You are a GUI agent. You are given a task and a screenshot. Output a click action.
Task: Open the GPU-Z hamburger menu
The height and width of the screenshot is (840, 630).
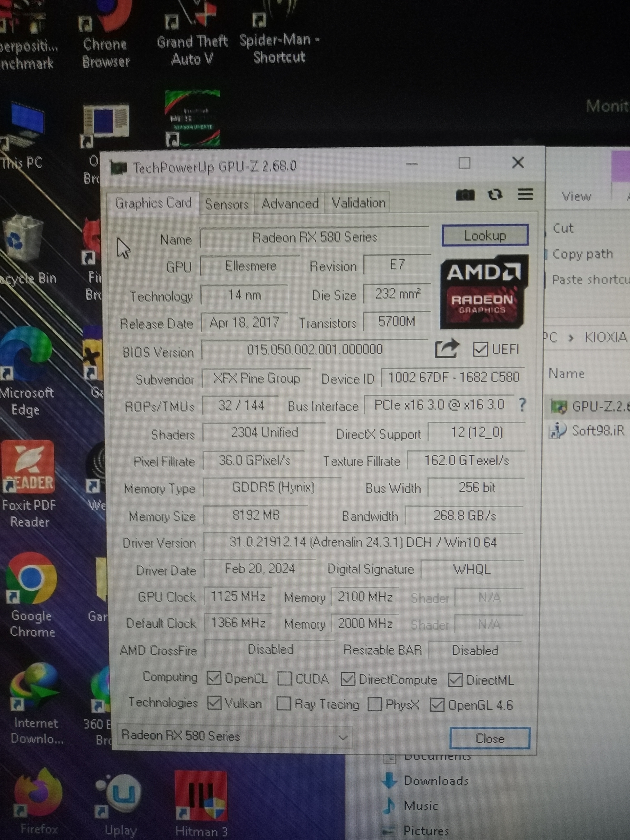525,194
